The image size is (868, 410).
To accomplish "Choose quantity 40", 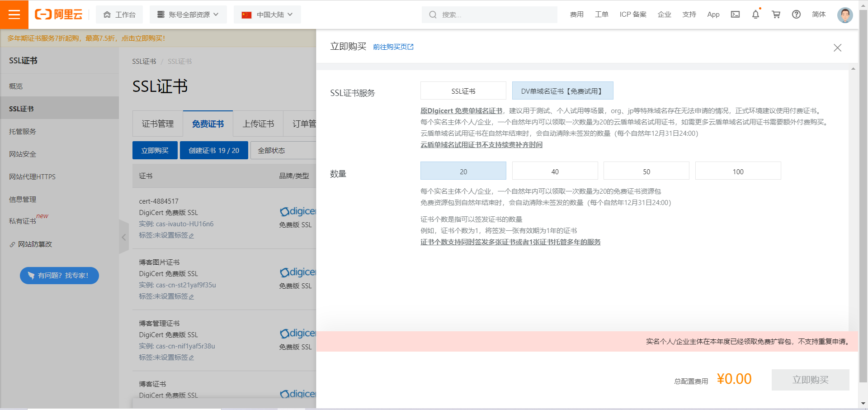I will pyautogui.click(x=555, y=171).
